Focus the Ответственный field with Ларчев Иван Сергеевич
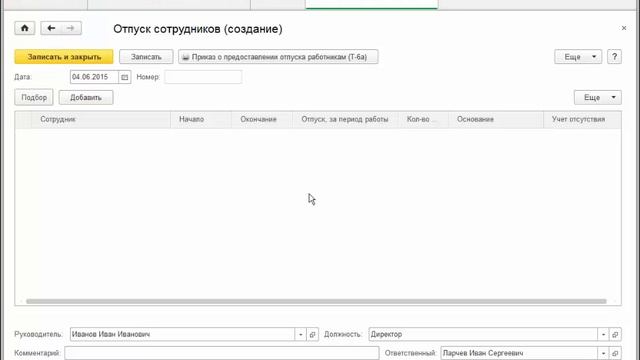 click(519, 353)
